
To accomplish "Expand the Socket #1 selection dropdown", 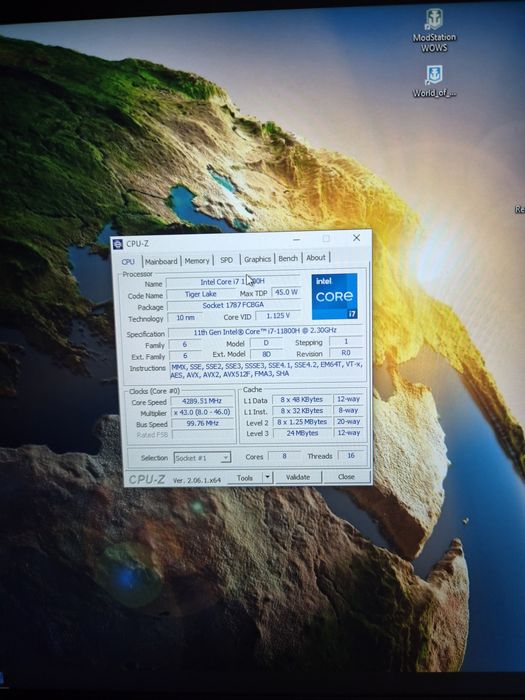I will point(202,458).
